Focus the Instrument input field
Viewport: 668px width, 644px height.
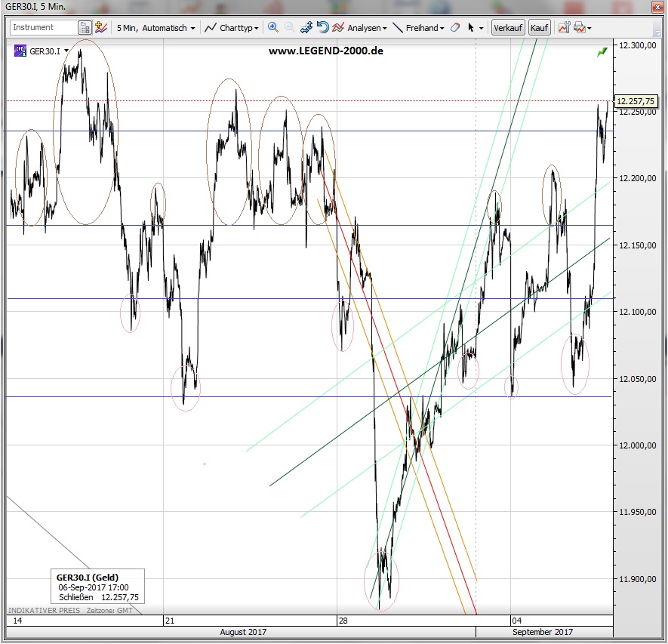(x=44, y=27)
